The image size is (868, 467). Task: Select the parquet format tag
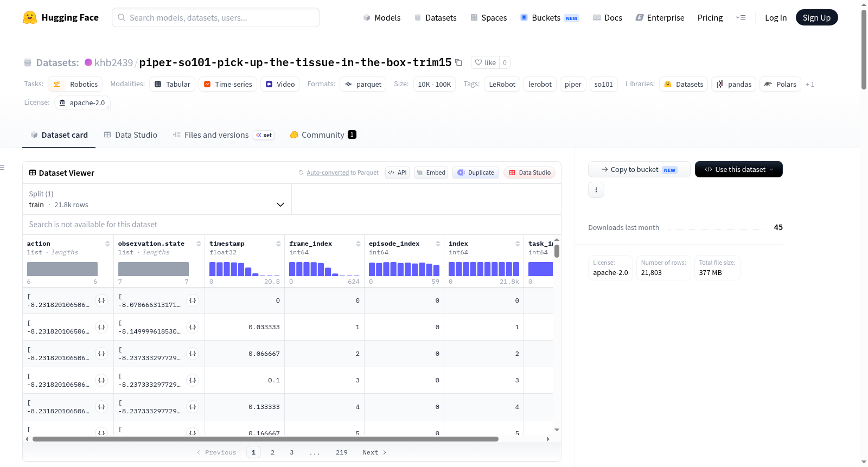click(363, 84)
